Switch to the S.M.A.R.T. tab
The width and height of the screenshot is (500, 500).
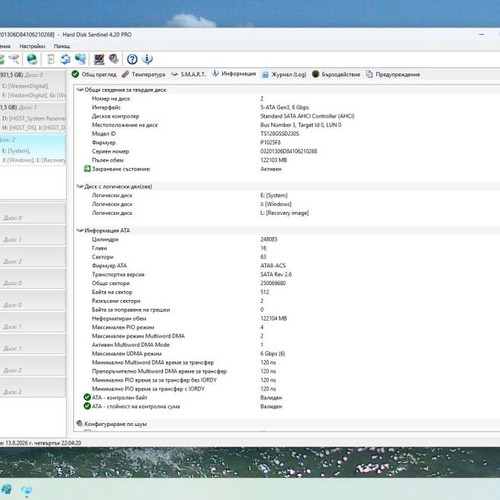tap(188, 74)
